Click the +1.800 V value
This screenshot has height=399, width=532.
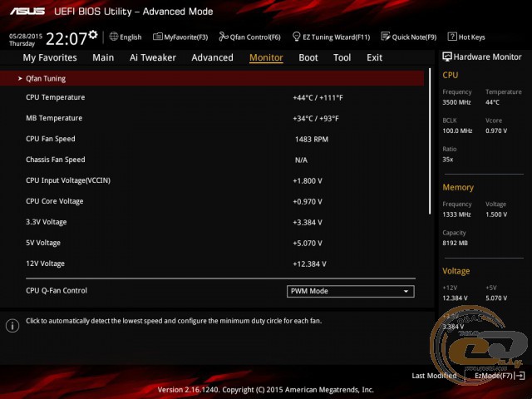point(308,181)
